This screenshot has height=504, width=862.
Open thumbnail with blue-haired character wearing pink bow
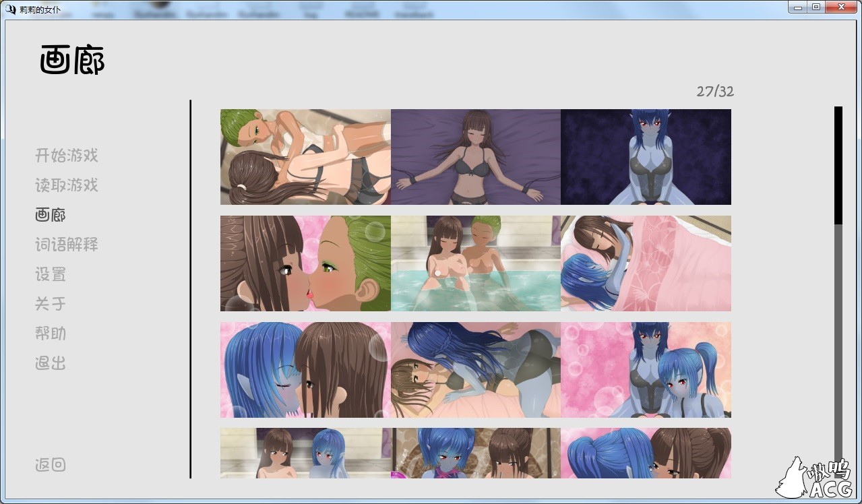[476, 453]
